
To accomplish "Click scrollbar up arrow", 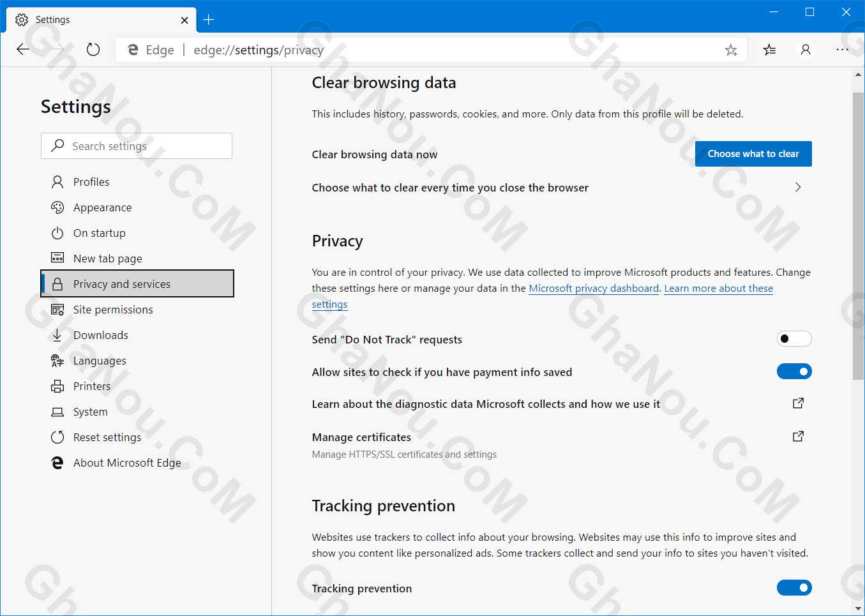I will point(859,75).
